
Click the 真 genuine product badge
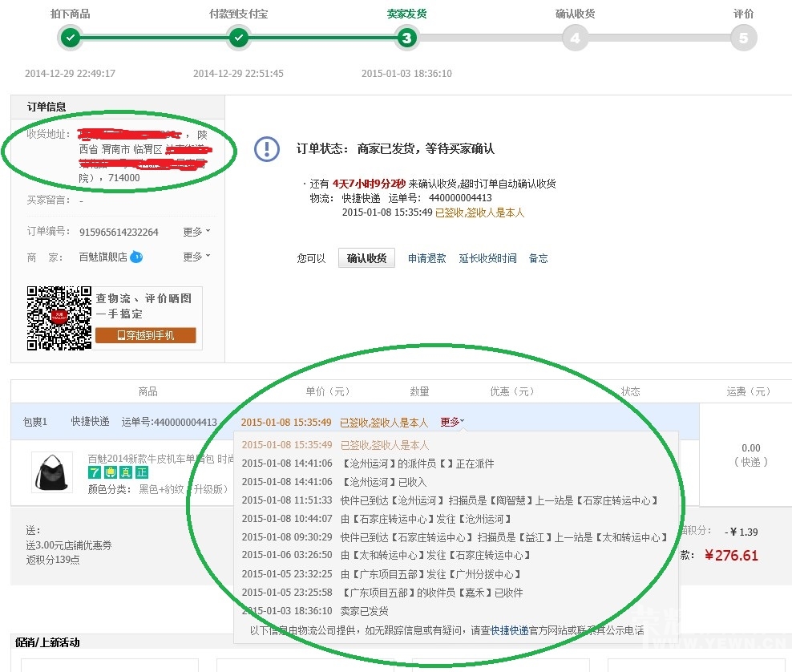[126, 473]
